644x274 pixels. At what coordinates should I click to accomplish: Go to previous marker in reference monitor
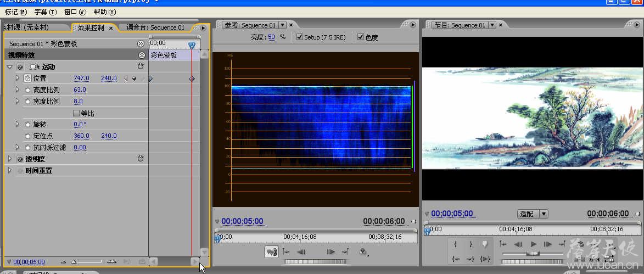click(x=286, y=252)
